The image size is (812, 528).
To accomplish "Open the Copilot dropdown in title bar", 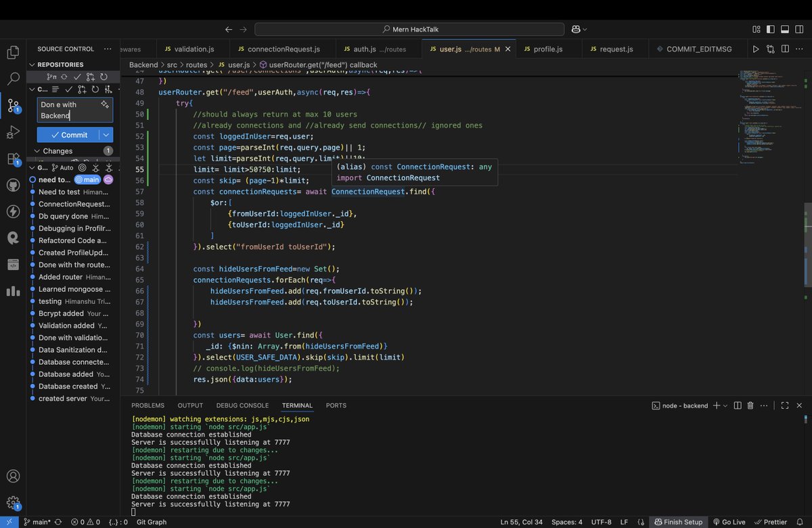I will click(585, 29).
